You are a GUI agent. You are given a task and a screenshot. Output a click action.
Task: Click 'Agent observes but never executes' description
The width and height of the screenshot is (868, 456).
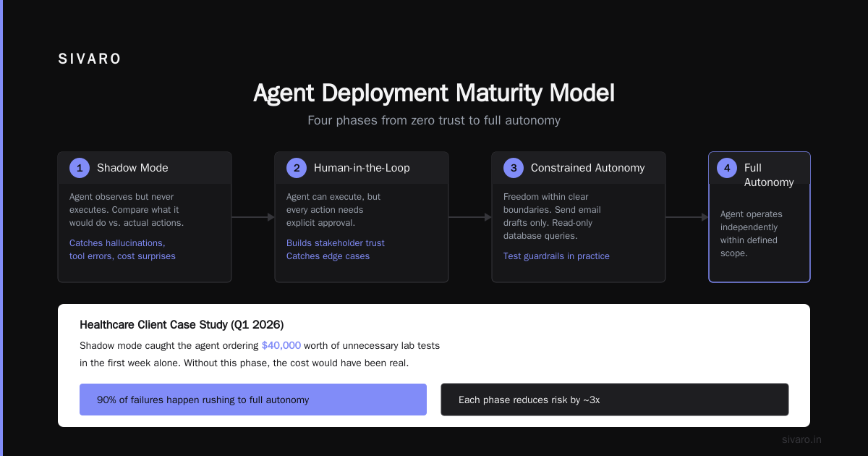(x=127, y=210)
